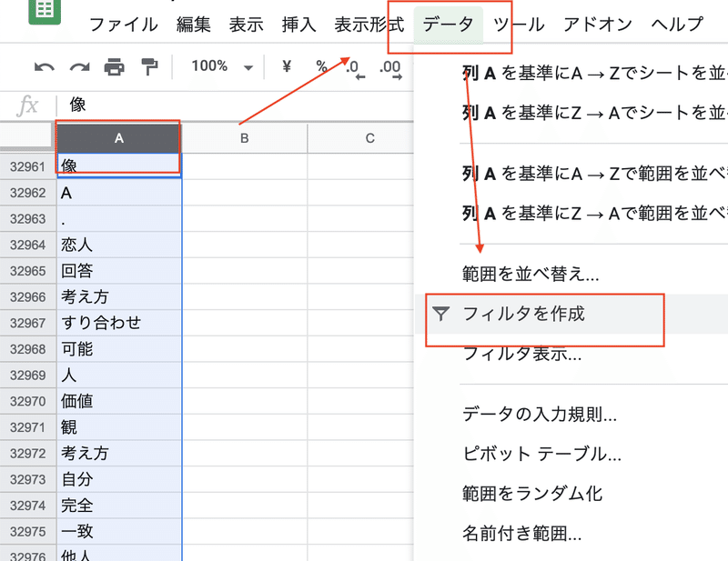Viewport: 728px width, 561px height.
Task: Select row 32965 header
Action: coord(28,271)
